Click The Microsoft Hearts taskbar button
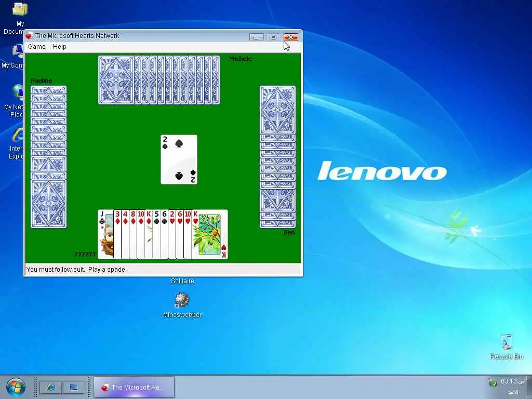The image size is (532, 399). coord(134,387)
